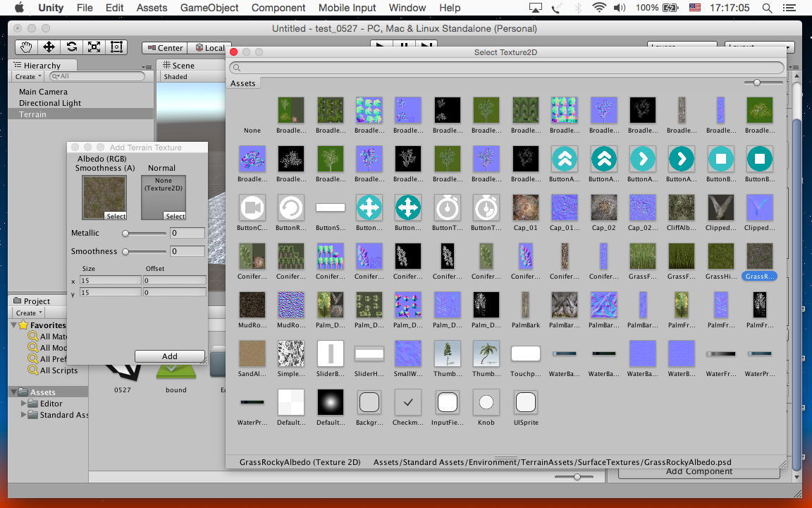Open the Window menu
The width and height of the screenshot is (812, 508).
click(x=407, y=8)
